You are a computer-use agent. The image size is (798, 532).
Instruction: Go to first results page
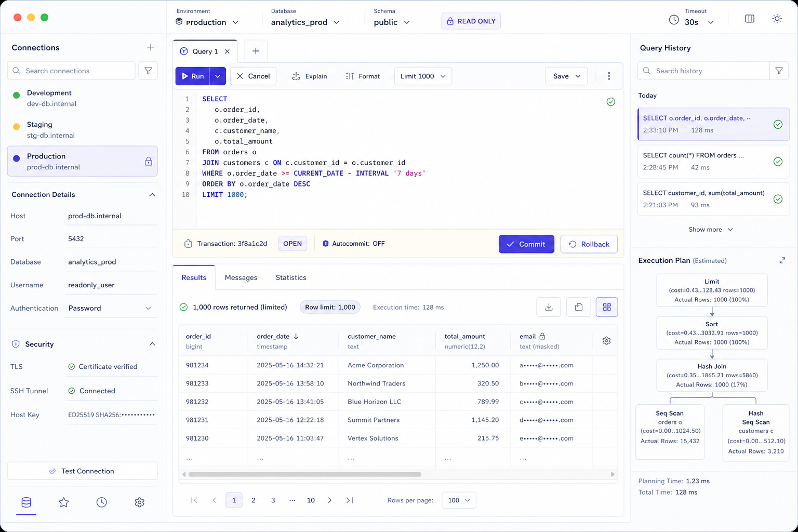click(x=194, y=500)
